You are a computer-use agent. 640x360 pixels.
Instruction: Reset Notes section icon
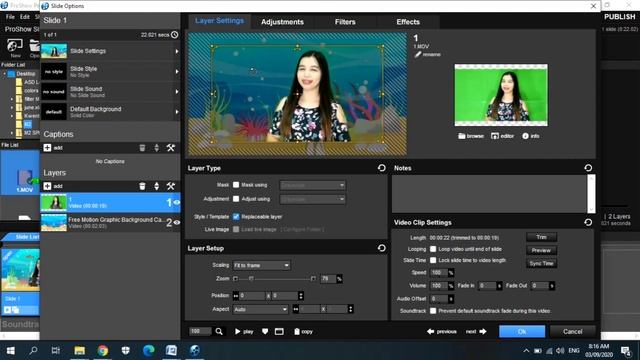(588, 168)
